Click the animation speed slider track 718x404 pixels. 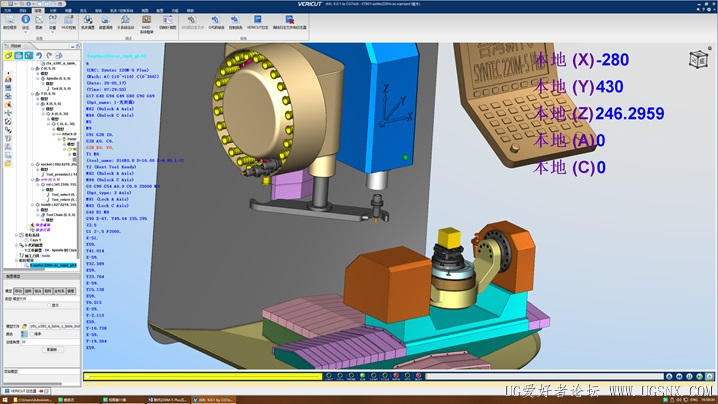[545, 376]
